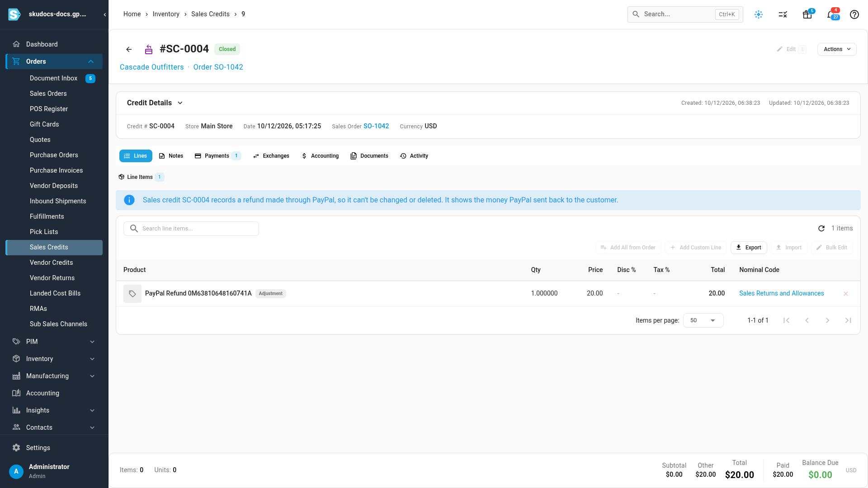
Task: Expand the Credit Details section chevron
Action: (x=180, y=103)
